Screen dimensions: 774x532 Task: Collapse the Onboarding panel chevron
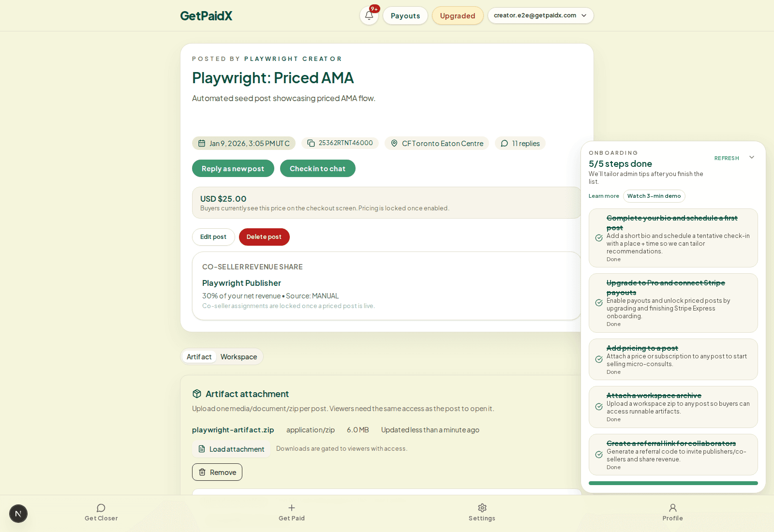point(751,157)
